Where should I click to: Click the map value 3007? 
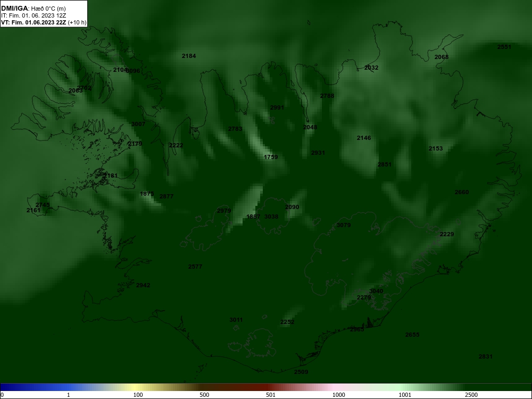138,124
